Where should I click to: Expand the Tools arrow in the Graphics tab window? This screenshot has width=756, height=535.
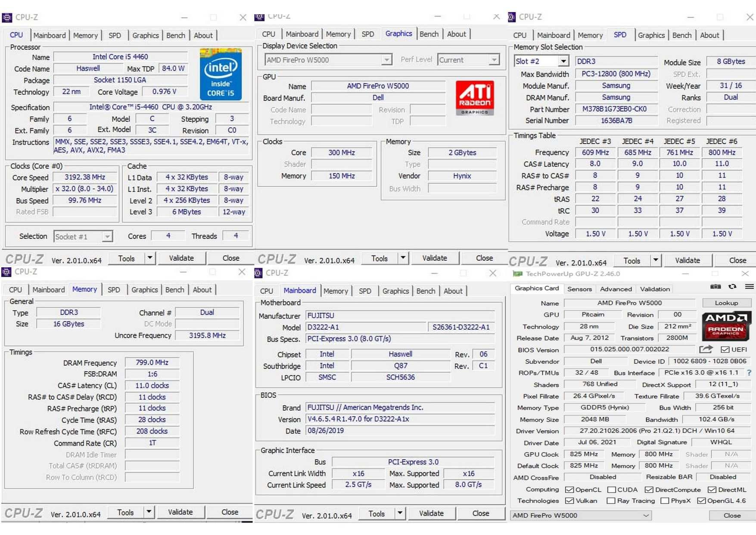403,258
